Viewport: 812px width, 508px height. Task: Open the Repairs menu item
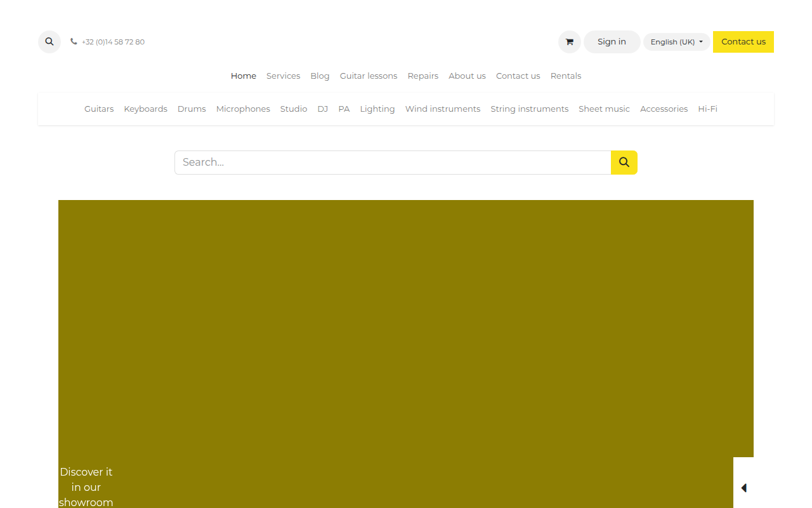[423, 76]
